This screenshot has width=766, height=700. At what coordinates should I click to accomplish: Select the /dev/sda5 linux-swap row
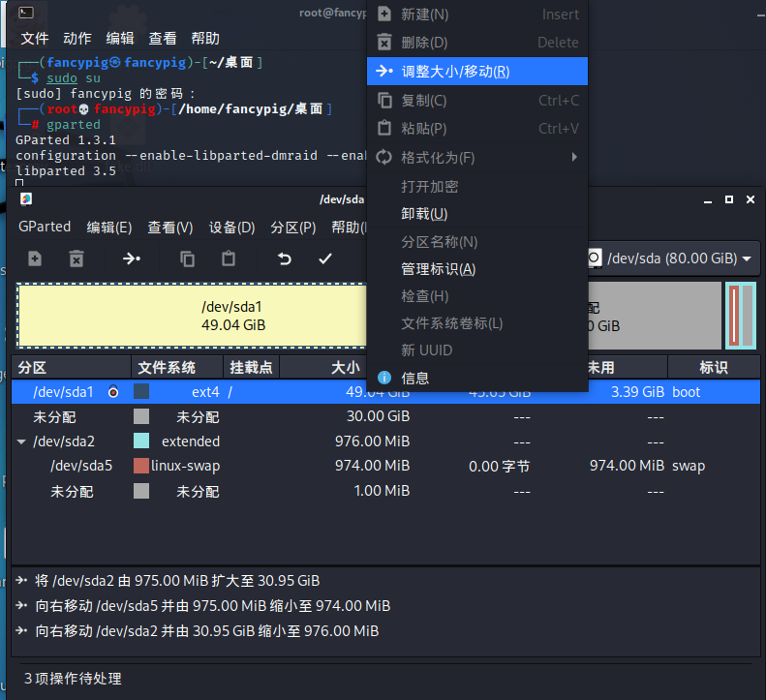pyautogui.click(x=386, y=466)
